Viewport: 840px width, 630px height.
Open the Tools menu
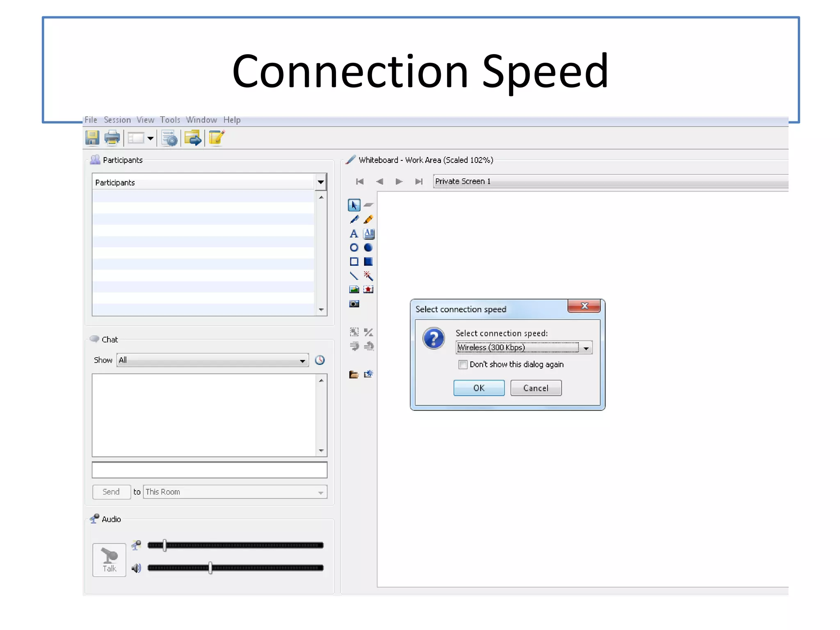coord(170,120)
